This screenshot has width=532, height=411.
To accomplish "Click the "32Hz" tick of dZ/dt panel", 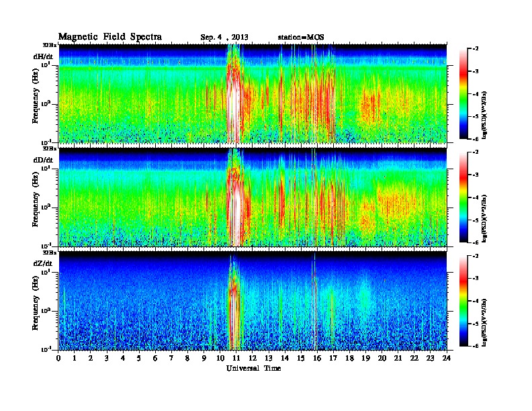I will (x=50, y=253).
